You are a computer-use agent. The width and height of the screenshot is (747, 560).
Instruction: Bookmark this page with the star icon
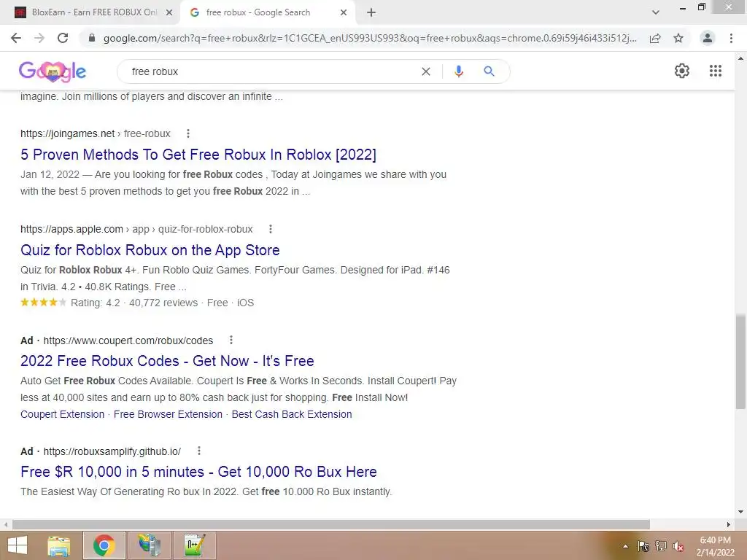(x=678, y=38)
